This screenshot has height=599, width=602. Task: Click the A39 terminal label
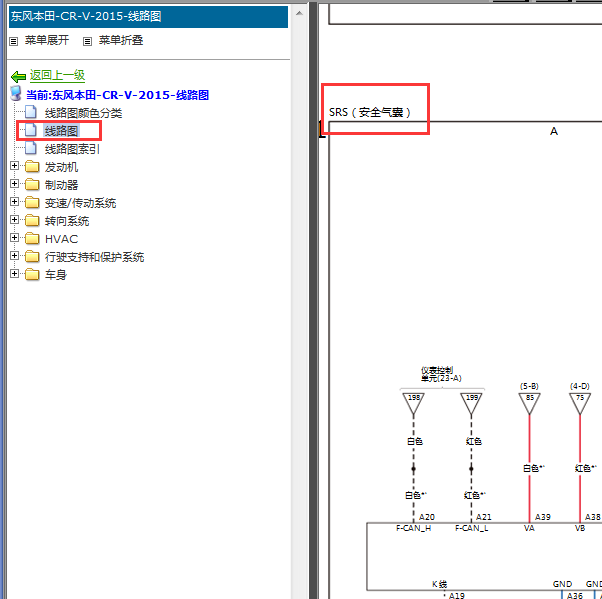[542, 517]
